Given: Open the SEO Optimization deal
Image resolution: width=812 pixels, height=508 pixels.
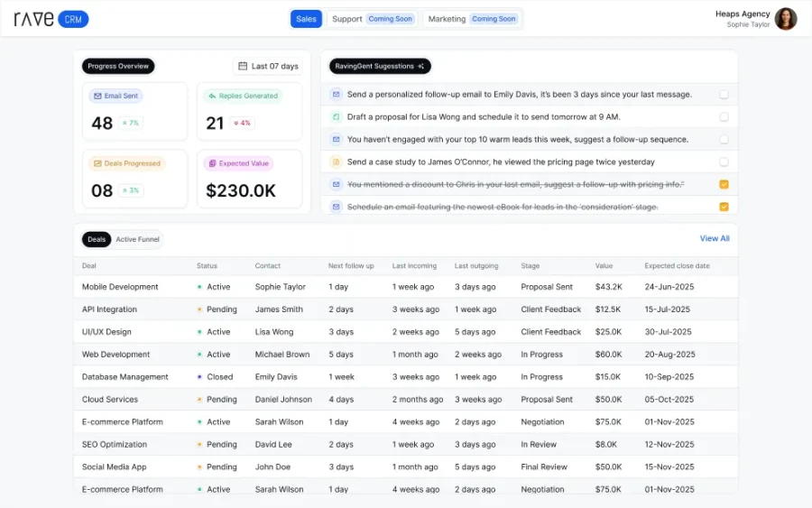Looking at the screenshot, I should pos(115,444).
